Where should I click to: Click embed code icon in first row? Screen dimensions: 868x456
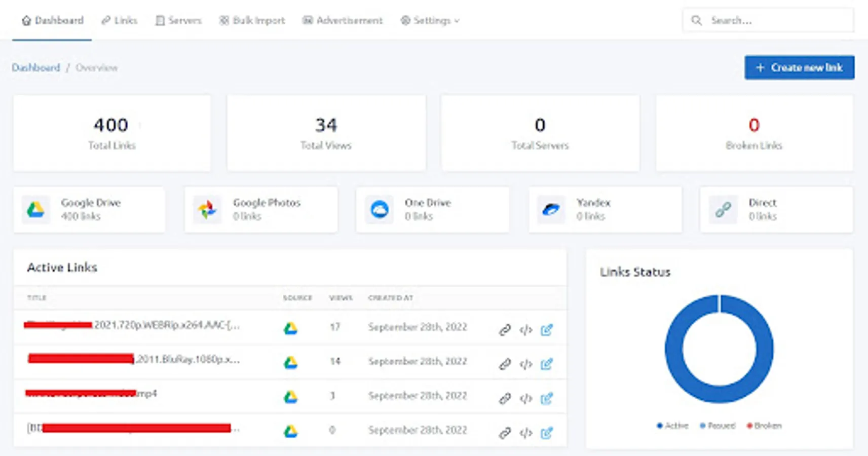pos(526,330)
